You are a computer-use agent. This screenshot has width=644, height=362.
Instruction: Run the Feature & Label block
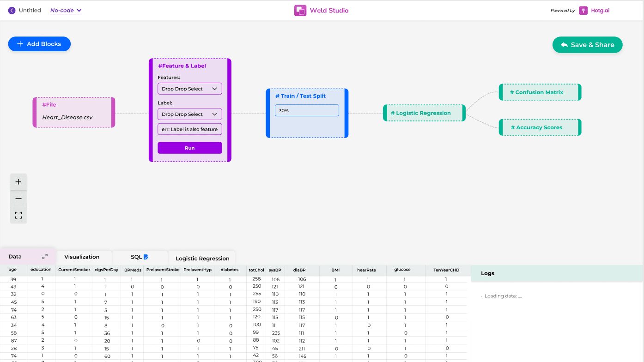[189, 148]
